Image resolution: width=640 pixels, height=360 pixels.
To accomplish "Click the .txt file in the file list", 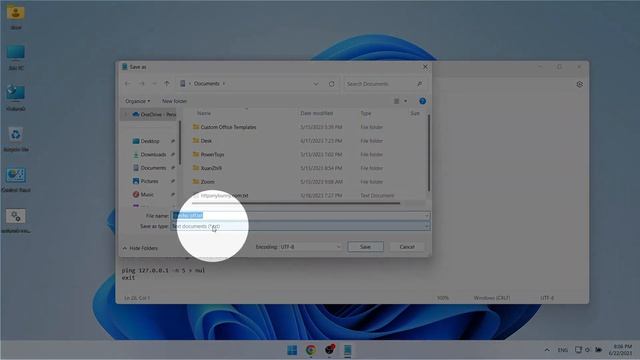I will tap(224, 196).
